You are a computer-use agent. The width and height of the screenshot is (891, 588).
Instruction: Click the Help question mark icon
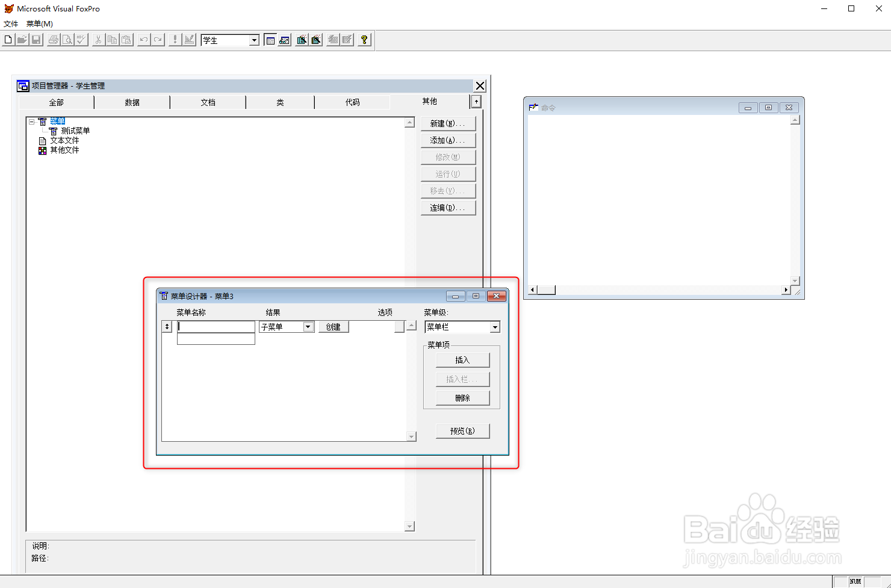tap(364, 40)
